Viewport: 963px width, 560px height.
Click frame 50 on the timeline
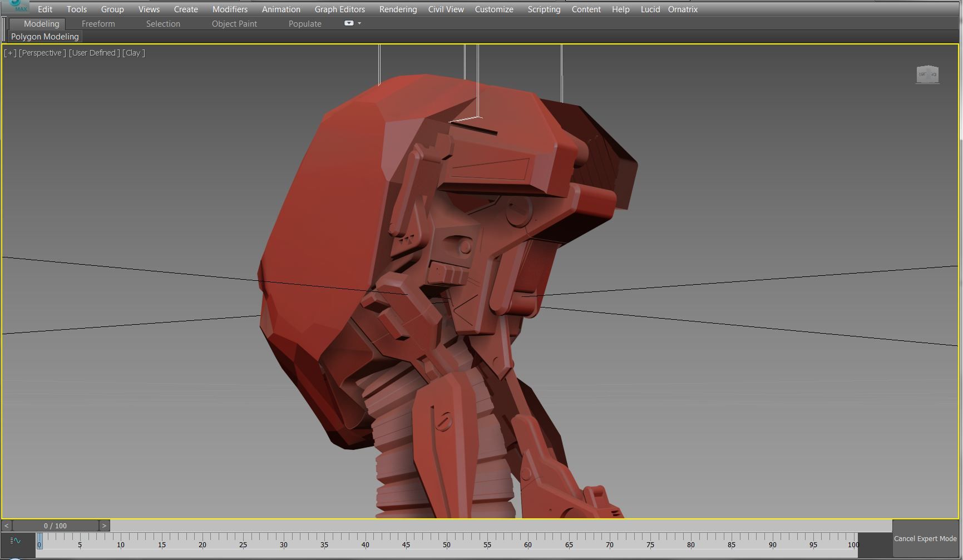point(447,541)
